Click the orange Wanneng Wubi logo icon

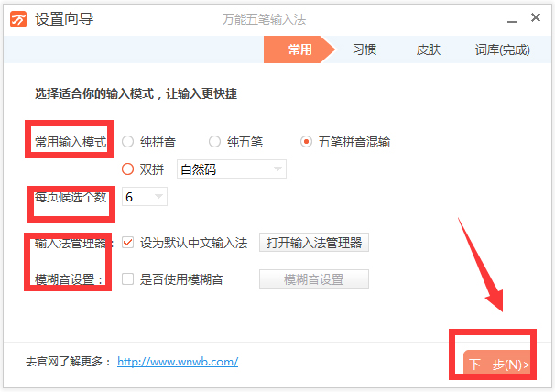click(18, 19)
